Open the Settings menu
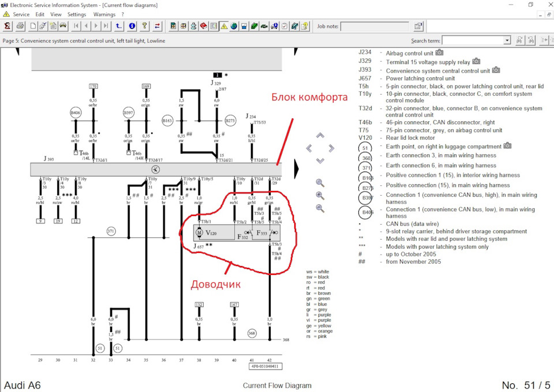Viewport: 554px width, 392px height. (77, 14)
